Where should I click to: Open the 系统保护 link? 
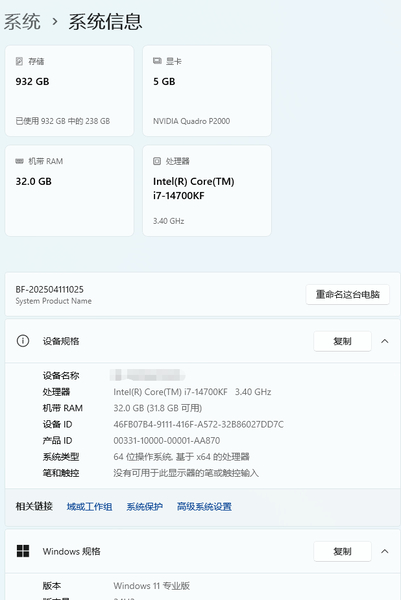point(145,507)
